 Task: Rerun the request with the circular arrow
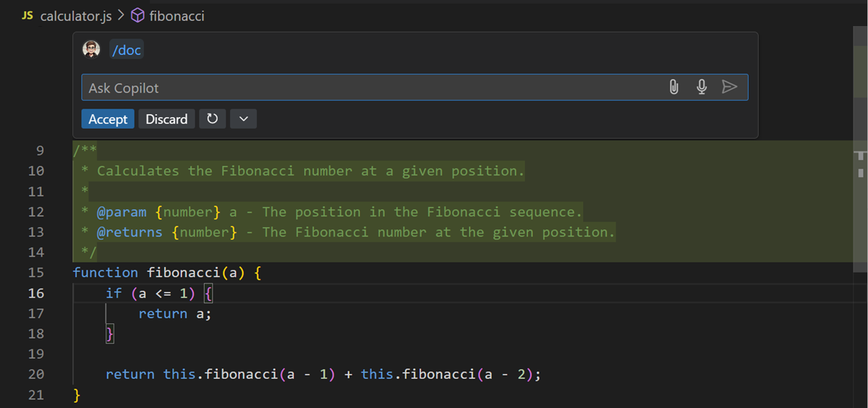[x=212, y=119]
